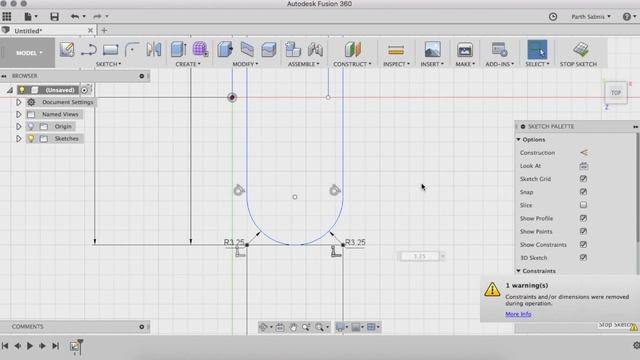Image resolution: width=640 pixels, height=360 pixels.
Task: Collapse the Constraints section
Action: pos(519,271)
